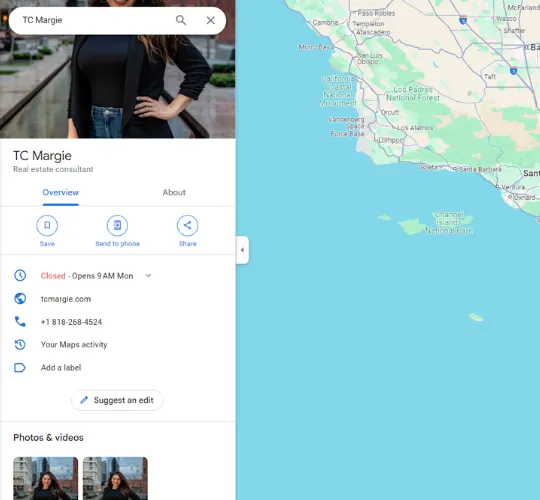Collapse the side panel arrow

point(242,250)
